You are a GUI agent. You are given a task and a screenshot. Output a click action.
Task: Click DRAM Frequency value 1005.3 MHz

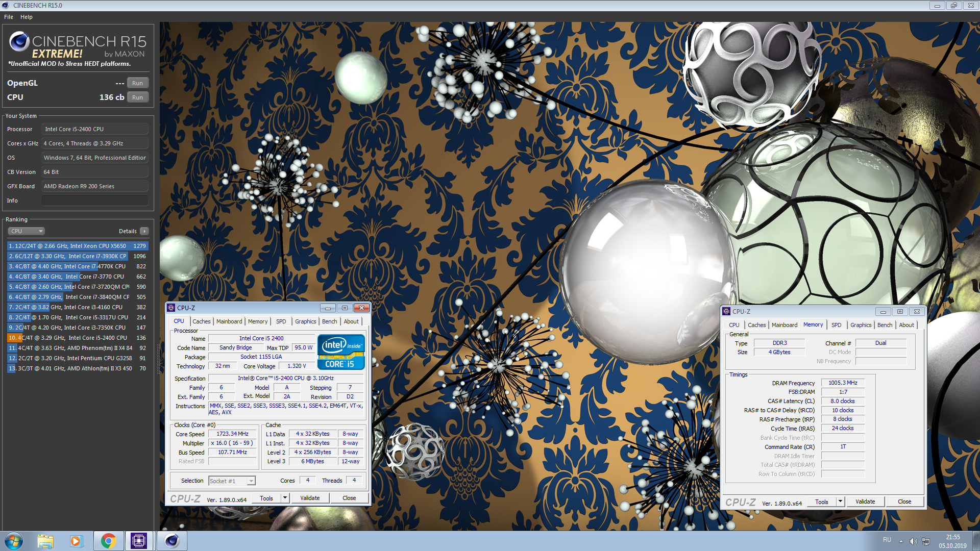[x=843, y=383]
